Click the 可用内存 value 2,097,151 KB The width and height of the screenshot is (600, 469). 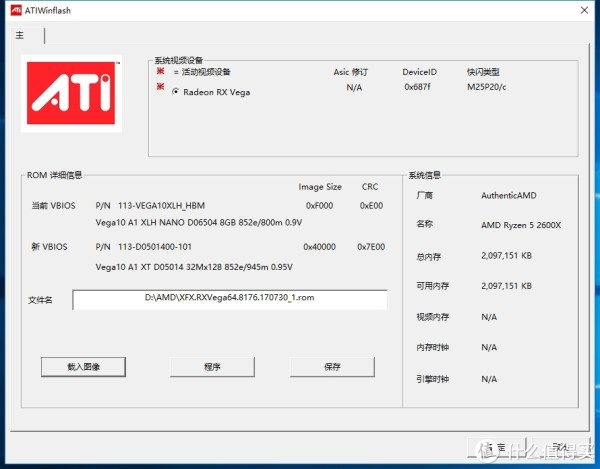(x=507, y=286)
